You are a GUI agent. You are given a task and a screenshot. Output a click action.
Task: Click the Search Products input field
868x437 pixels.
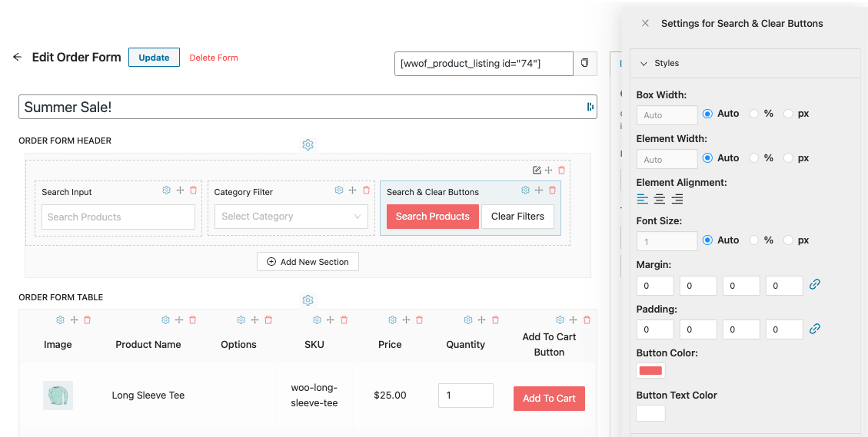tap(118, 217)
